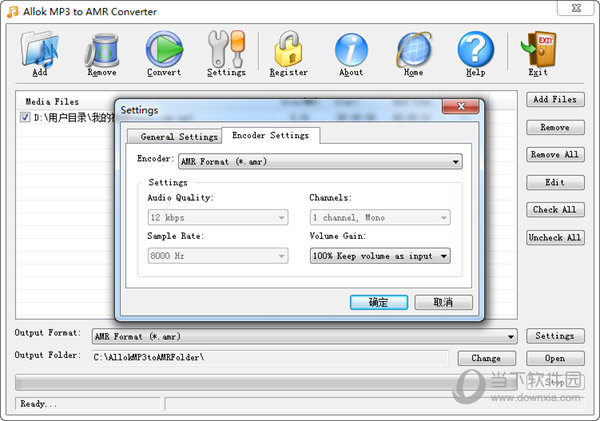Open the Help question mark icon
600x421 pixels.
click(476, 49)
